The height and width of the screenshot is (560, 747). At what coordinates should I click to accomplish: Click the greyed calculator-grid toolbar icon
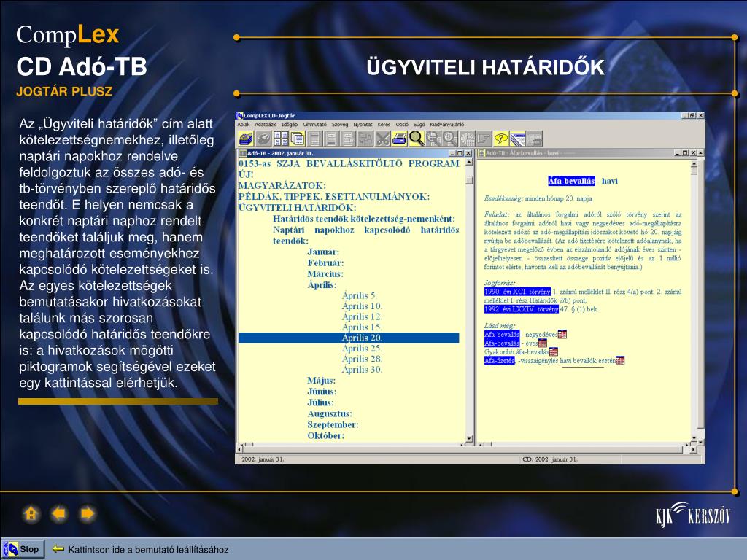468,139
